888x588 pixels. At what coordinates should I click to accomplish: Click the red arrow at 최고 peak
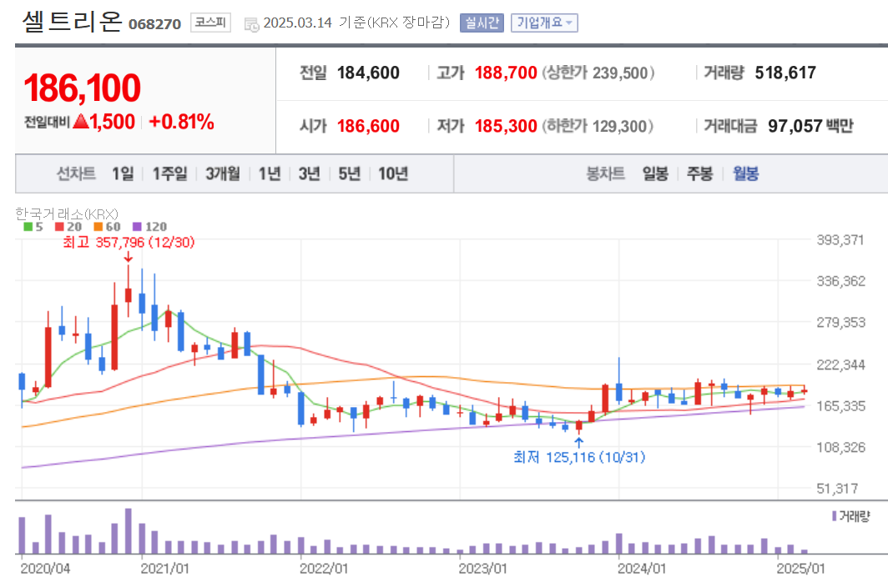[x=128, y=257]
